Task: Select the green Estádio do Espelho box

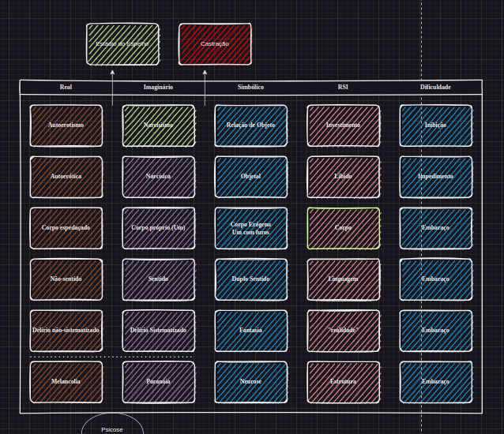Action: tap(122, 44)
